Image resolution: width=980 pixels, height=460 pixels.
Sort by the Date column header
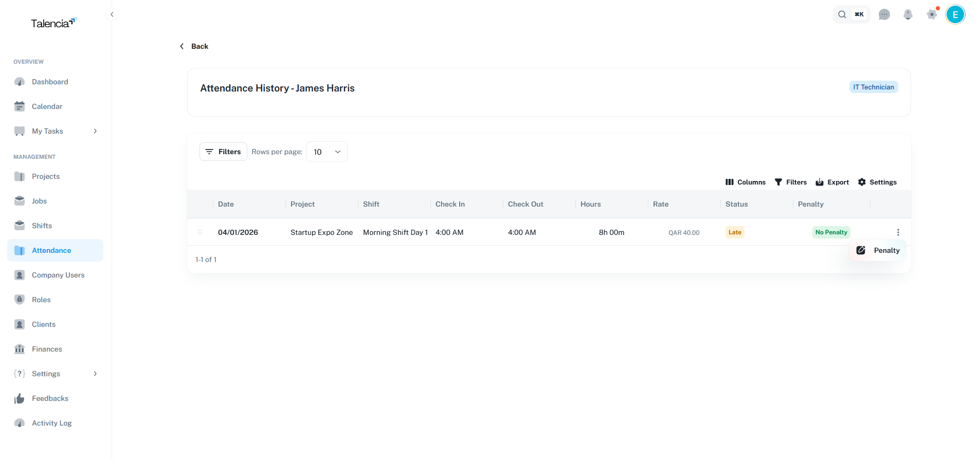point(226,204)
